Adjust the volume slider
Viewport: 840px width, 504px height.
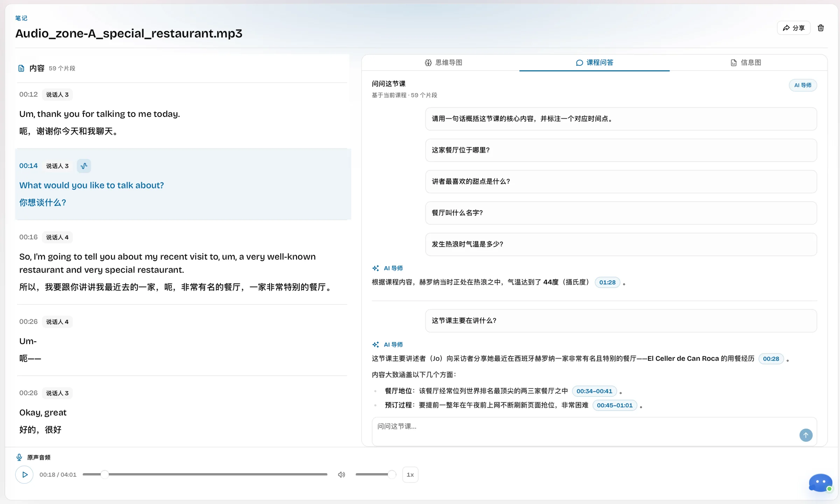pyautogui.click(x=376, y=475)
